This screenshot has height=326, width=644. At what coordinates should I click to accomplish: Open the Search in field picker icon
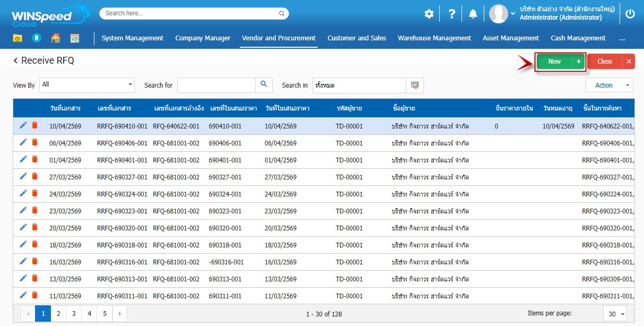tap(415, 85)
